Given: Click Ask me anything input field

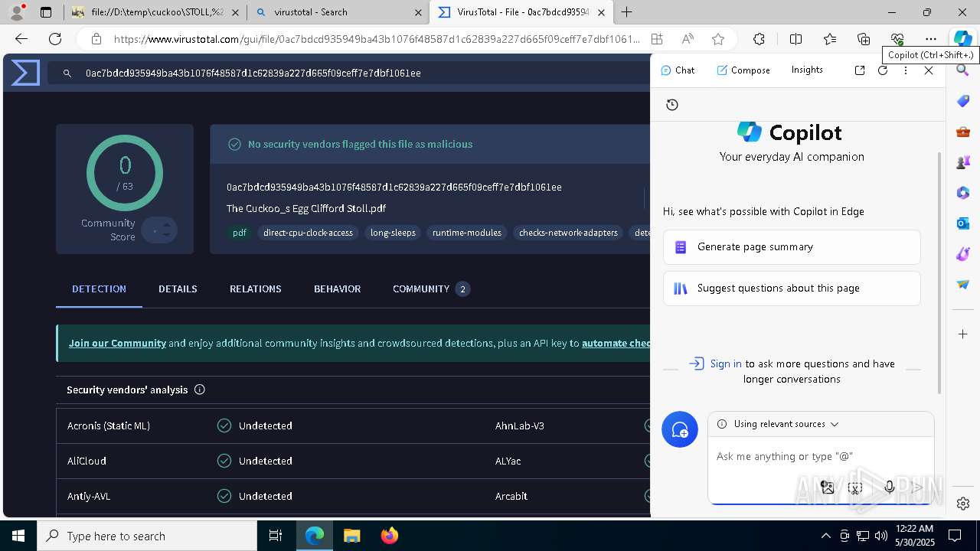Looking at the screenshot, I should (821, 456).
